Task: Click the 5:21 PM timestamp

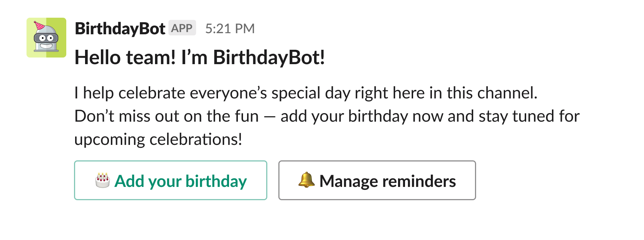Action: tap(230, 28)
